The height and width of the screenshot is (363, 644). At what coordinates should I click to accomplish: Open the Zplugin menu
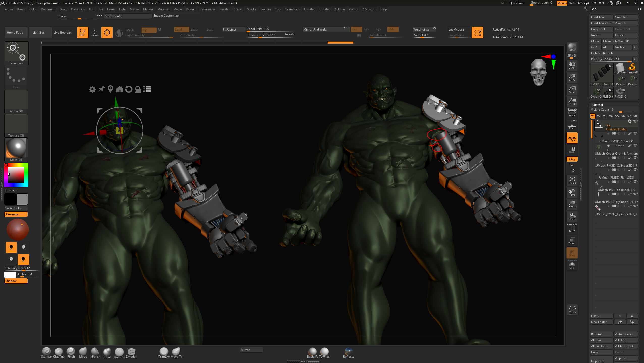click(339, 9)
